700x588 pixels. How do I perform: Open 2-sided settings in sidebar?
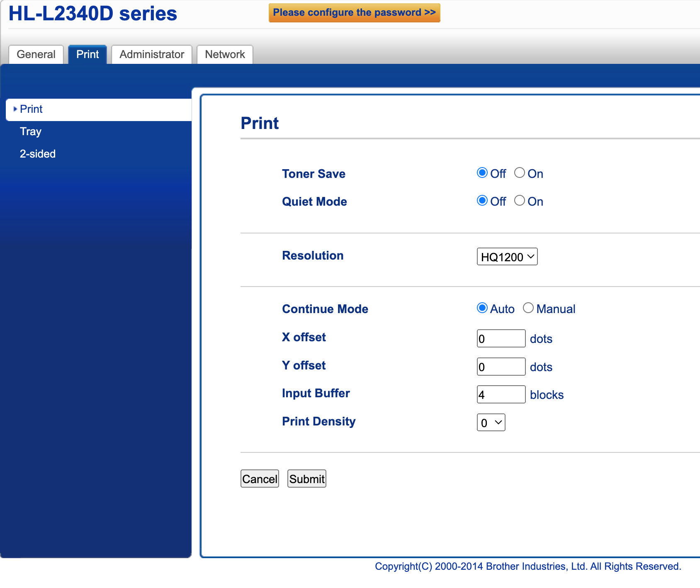[x=38, y=154]
